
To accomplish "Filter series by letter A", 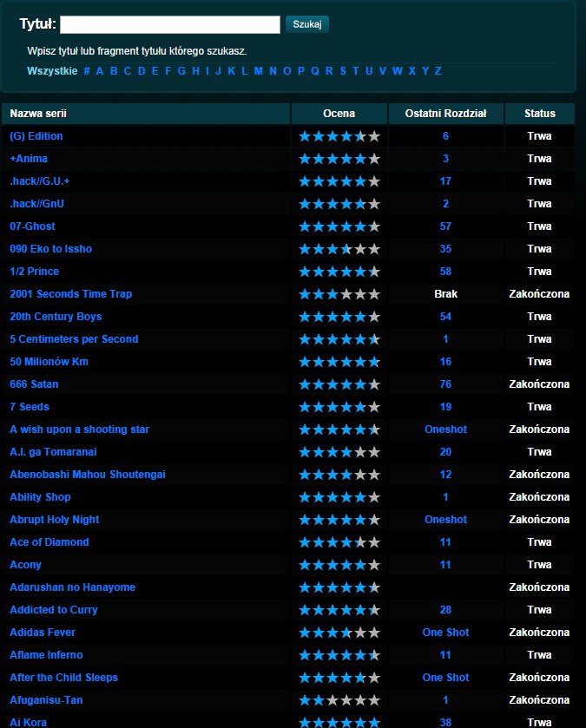I will (x=99, y=71).
